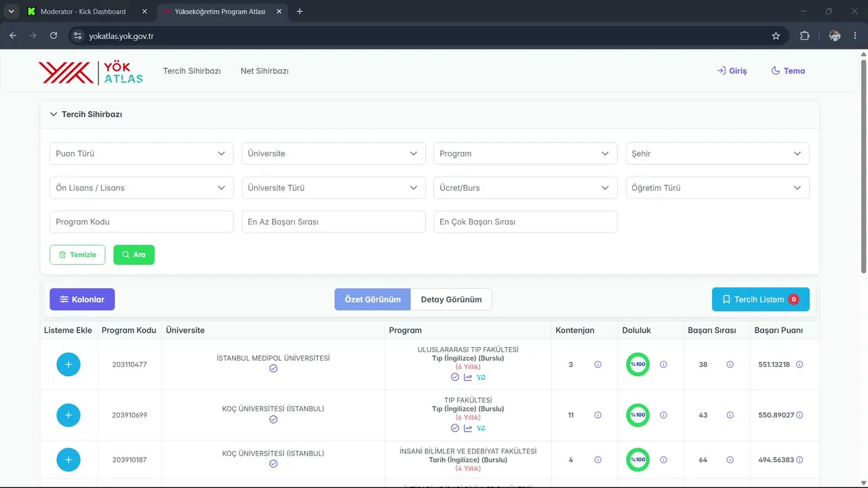This screenshot has height=488, width=868.
Task: Add program 203110477 to list with plus icon
Action: pos(68,365)
